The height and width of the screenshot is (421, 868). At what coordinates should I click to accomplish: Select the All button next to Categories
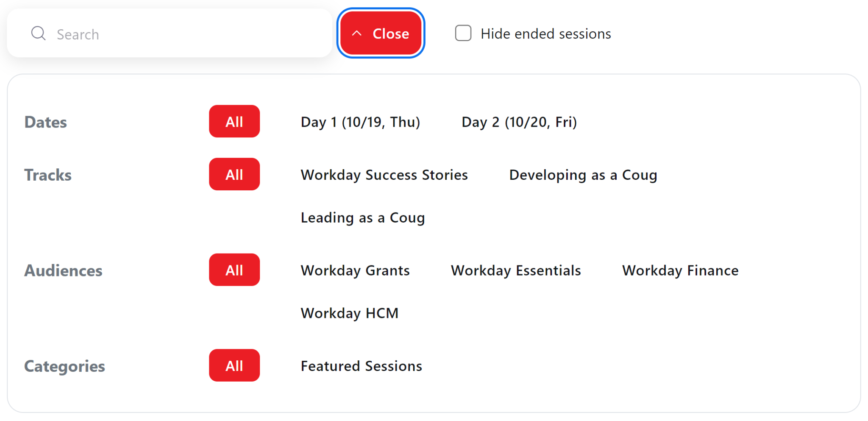point(234,365)
